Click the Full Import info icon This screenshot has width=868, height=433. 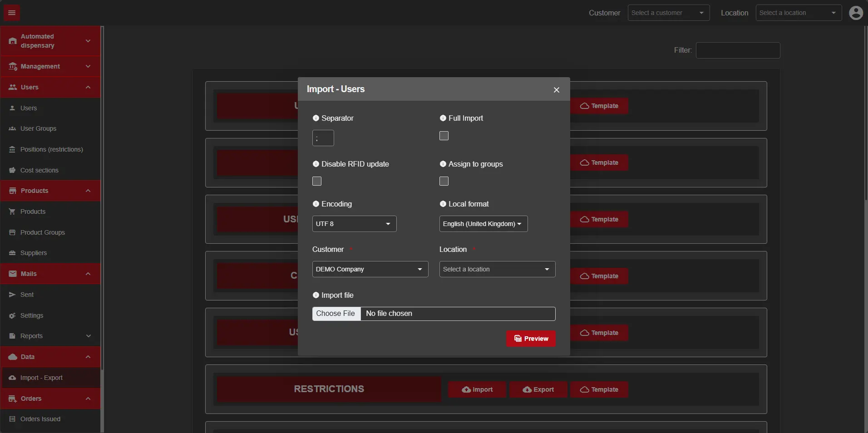coord(443,118)
